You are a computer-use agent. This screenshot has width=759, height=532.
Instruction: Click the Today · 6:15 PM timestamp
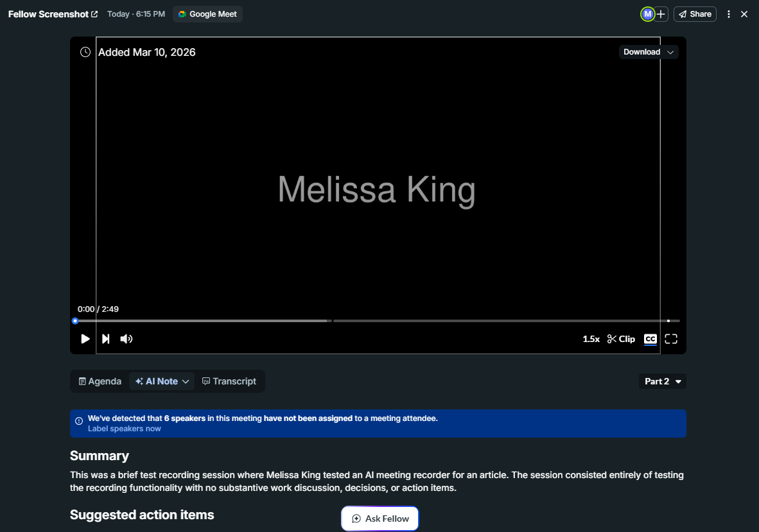[x=136, y=14]
